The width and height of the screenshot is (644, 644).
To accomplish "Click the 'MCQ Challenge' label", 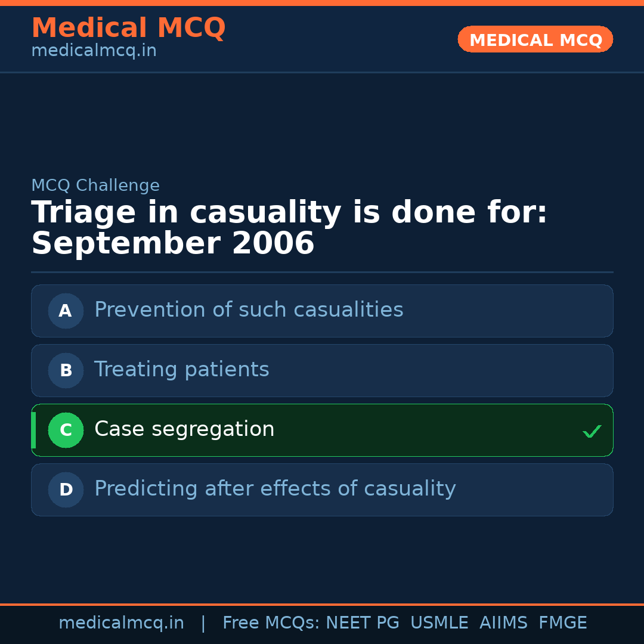I will 95,185.
